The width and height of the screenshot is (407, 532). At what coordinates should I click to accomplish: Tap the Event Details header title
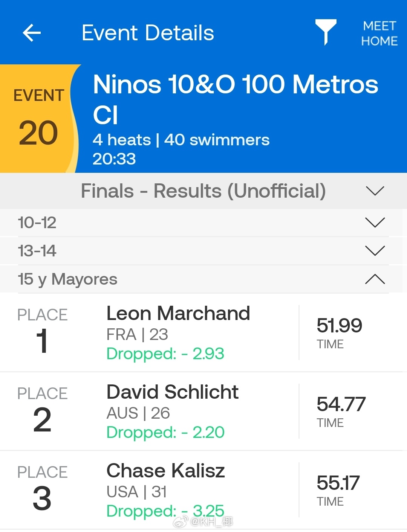point(148,33)
